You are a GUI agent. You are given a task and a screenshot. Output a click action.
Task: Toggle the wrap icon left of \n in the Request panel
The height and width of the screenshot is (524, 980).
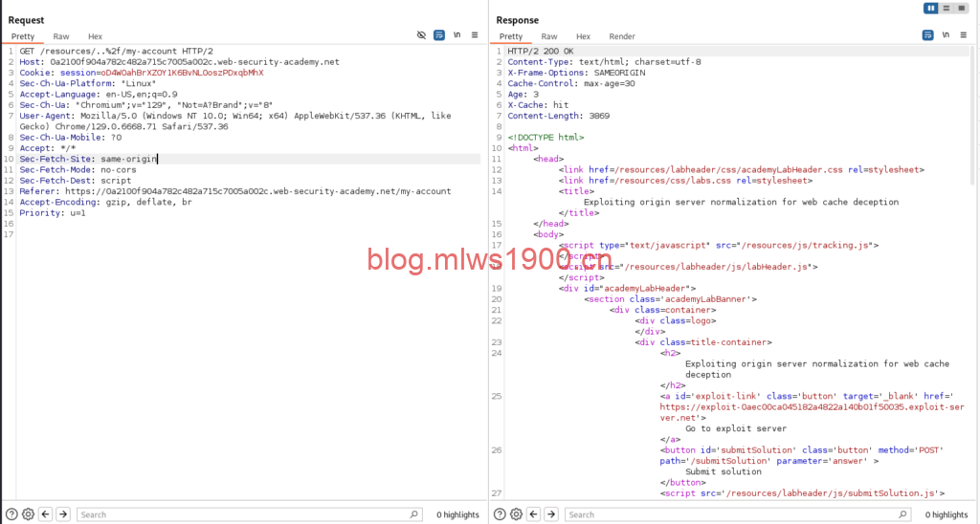(x=439, y=35)
